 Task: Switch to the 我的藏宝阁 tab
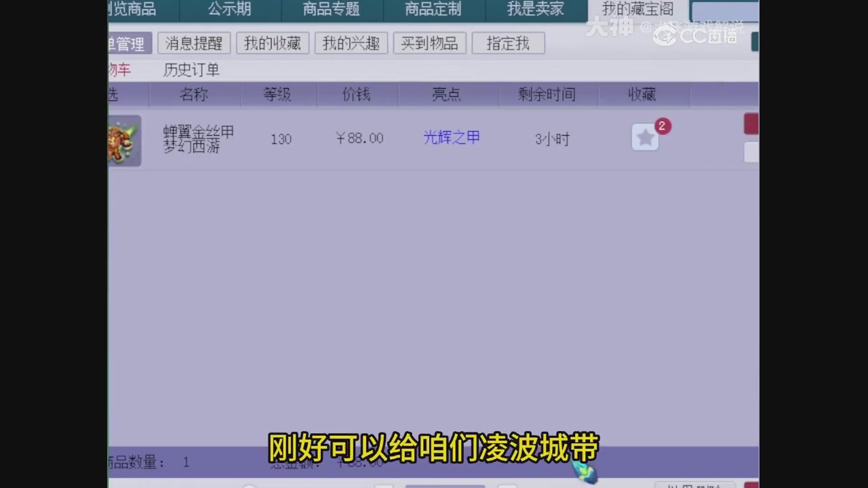(x=637, y=9)
